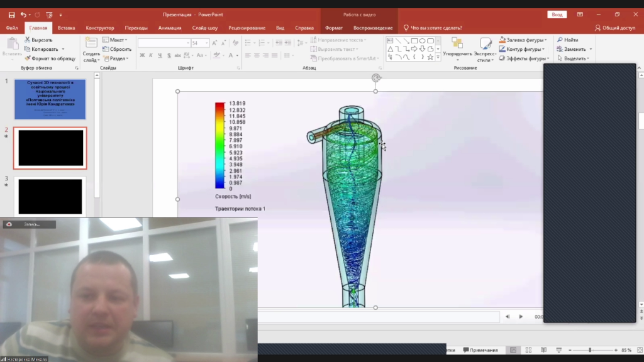Step the video back one frame

point(508,317)
